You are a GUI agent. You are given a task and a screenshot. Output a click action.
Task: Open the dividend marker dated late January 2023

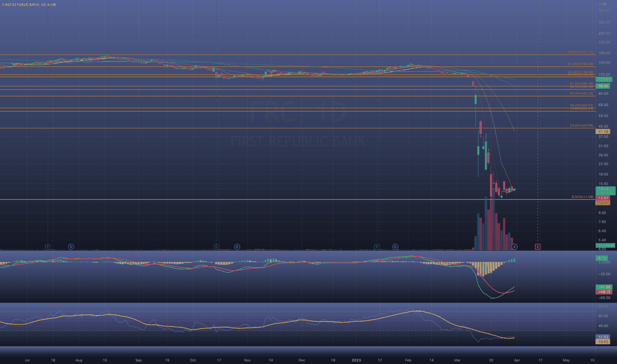(395, 247)
